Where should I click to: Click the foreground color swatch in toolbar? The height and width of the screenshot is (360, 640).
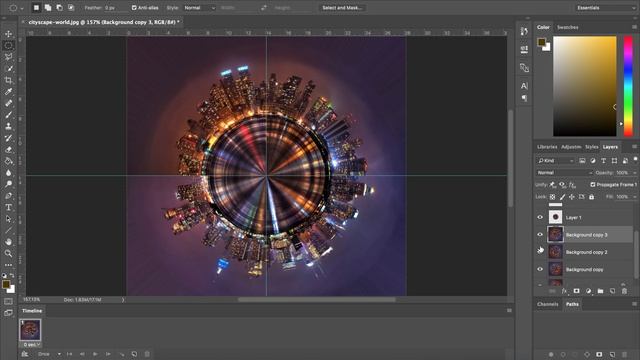tap(6, 284)
